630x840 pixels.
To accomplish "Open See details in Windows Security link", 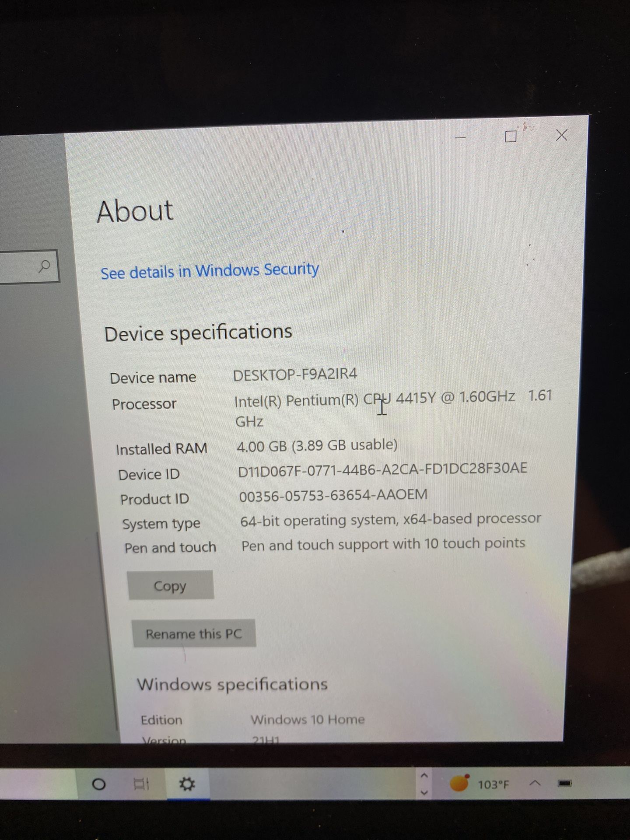I will (210, 270).
